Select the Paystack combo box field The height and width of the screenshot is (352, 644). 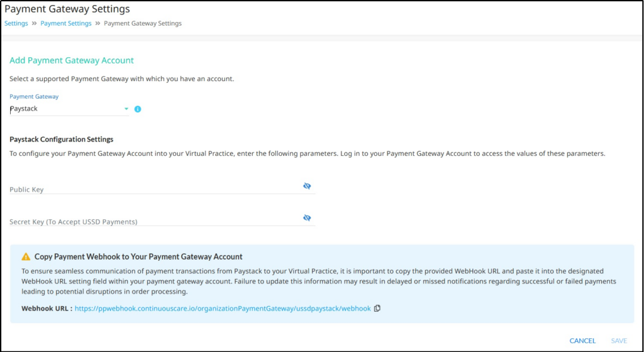[x=69, y=109]
